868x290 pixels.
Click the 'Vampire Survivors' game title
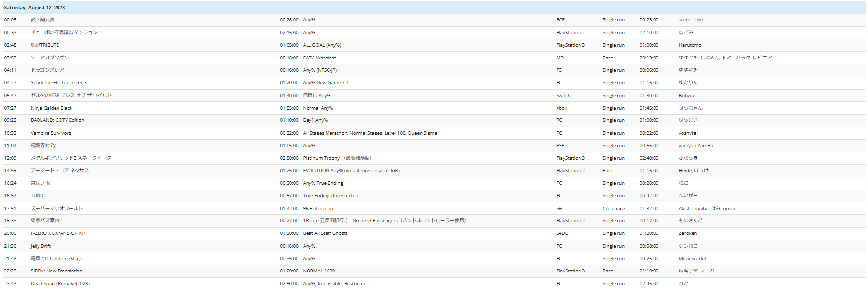pyautogui.click(x=51, y=133)
